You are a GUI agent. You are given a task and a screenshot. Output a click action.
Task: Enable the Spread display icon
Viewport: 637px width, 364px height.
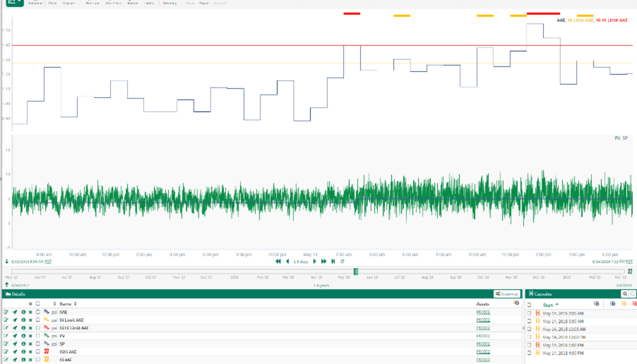[132, 3]
